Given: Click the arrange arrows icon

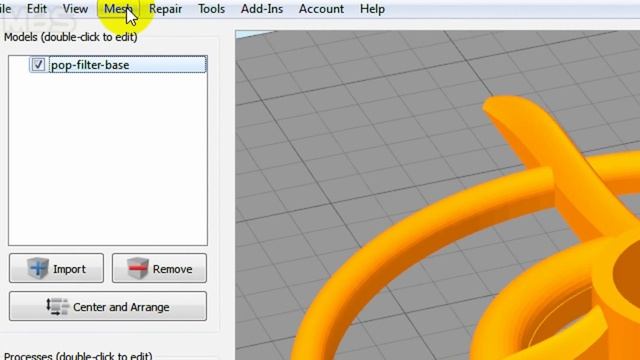Looking at the screenshot, I should click(x=57, y=307).
